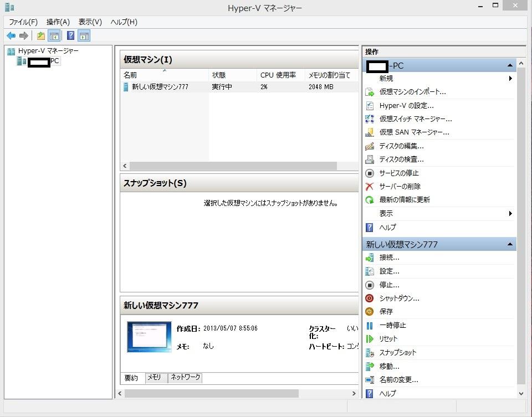Click the forward arrow toolbar icon
The width and height of the screenshot is (532, 417).
pyautogui.click(x=24, y=35)
